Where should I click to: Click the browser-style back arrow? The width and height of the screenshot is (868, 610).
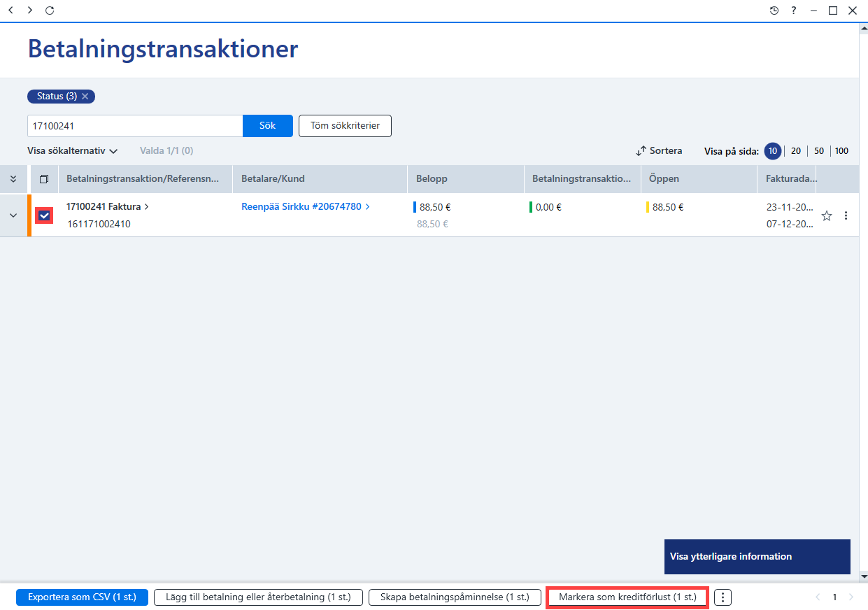10,10
